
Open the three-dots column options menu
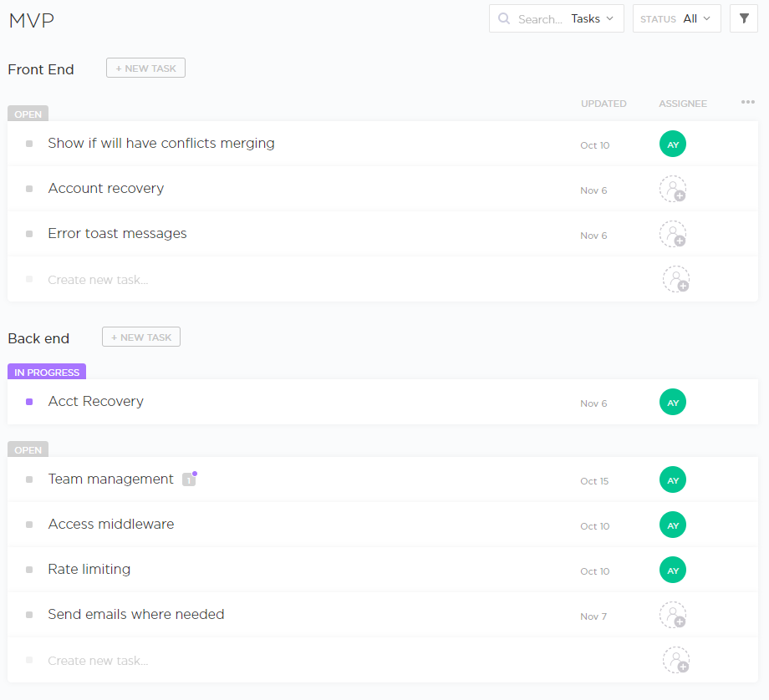[x=747, y=102]
